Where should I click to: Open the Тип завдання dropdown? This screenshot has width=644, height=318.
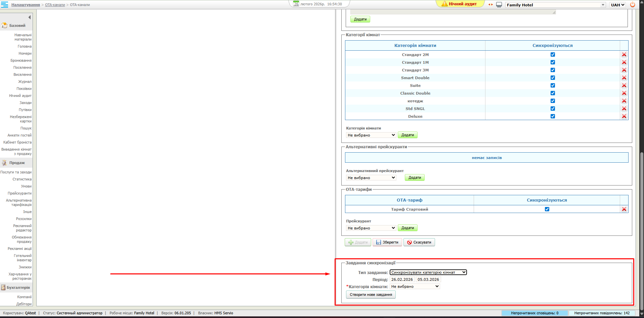428,272
